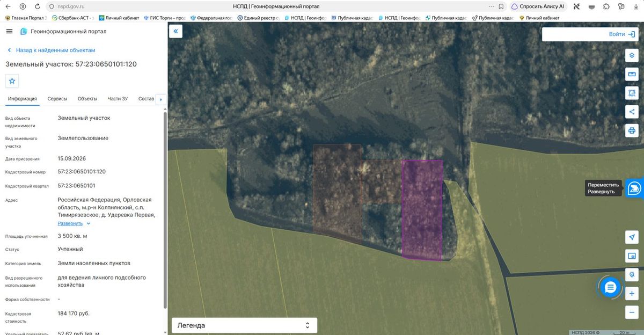The image size is (644, 335).
Task: Zoom in on the map with plus
Action: [x=632, y=294]
